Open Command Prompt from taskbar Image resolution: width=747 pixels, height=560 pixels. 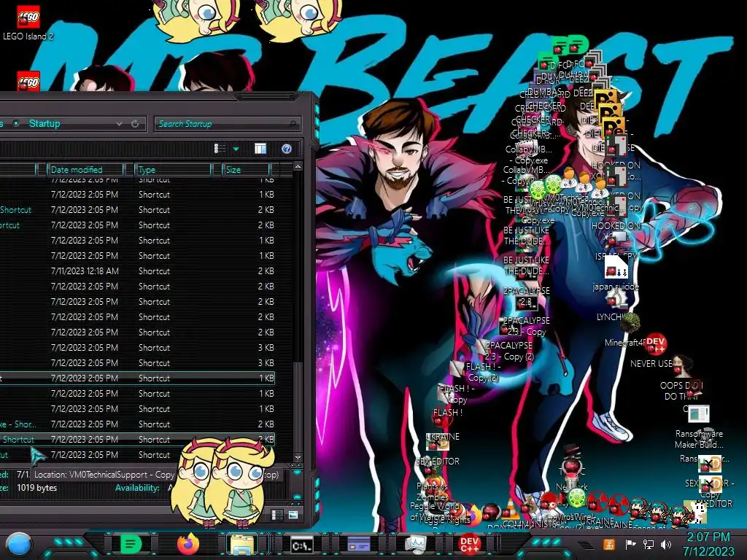(x=302, y=545)
